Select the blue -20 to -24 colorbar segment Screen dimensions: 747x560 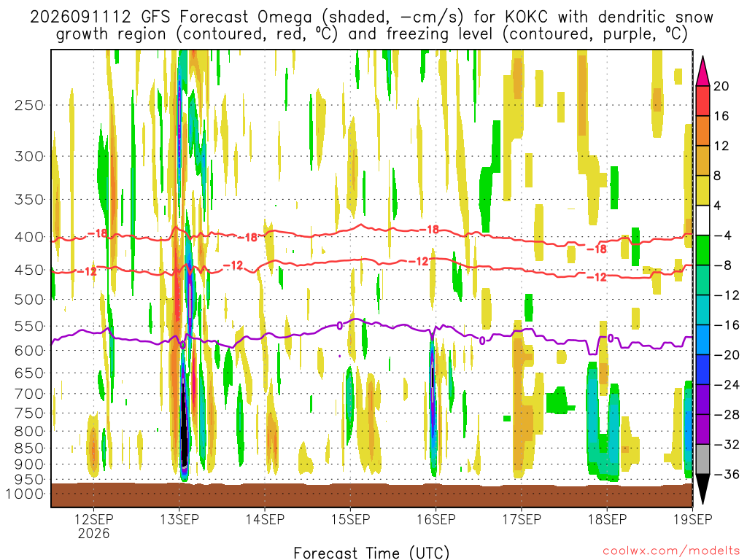coord(703,370)
